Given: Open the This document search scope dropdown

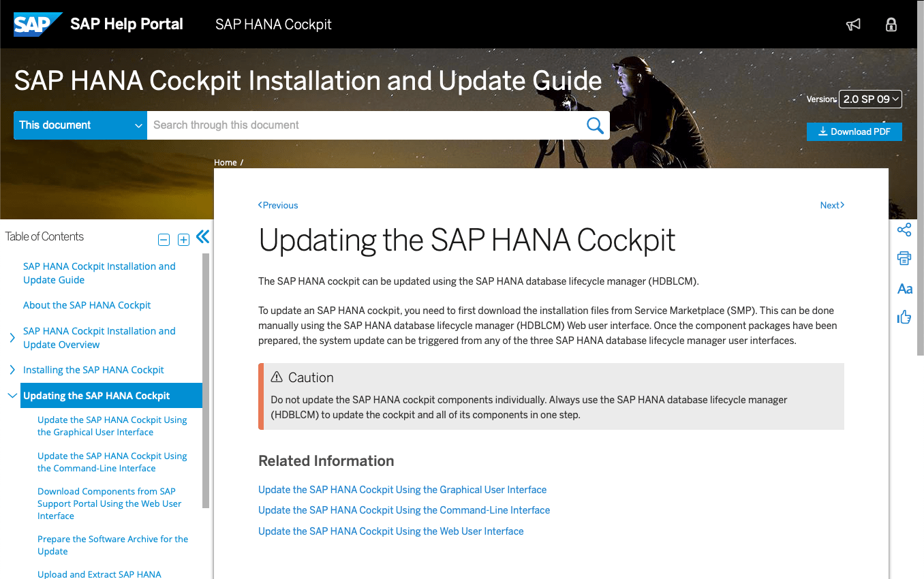Looking at the screenshot, I should pos(80,125).
